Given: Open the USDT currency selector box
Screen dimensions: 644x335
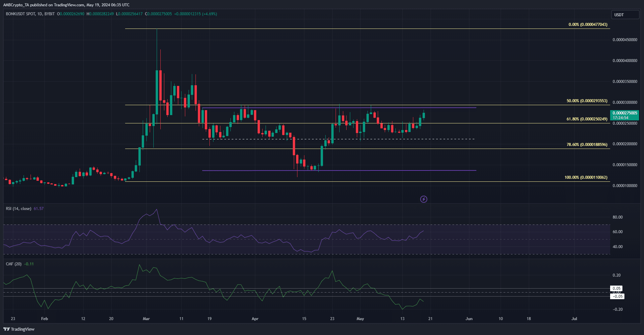Looking at the screenshot, I should click(625, 15).
